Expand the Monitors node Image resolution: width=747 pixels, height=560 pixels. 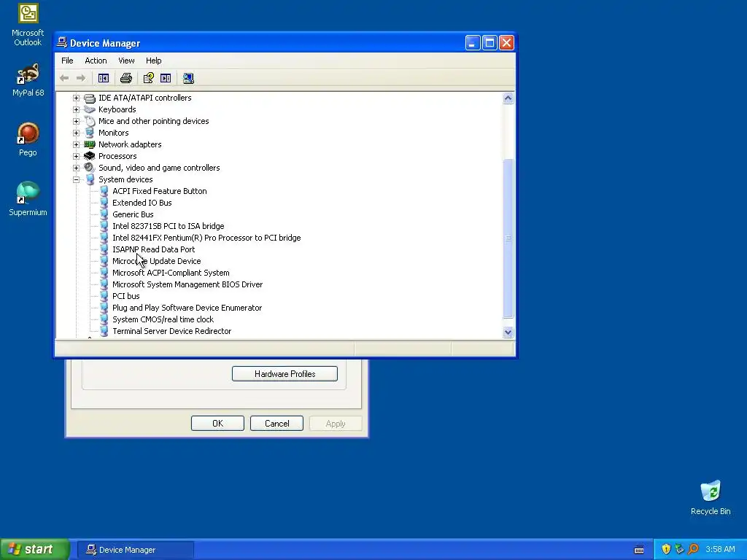tap(76, 133)
